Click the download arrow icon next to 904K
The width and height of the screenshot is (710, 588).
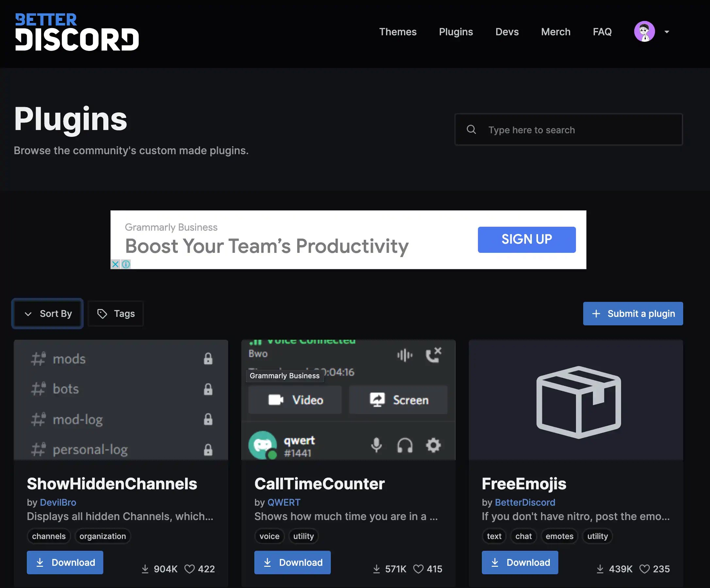click(x=145, y=569)
